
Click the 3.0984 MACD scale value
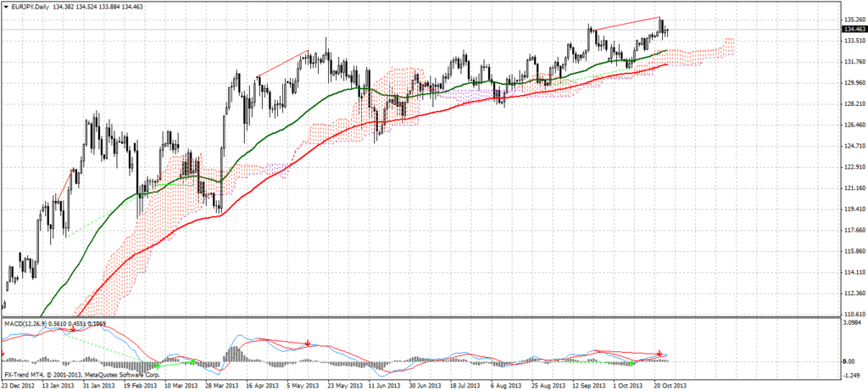pos(853,323)
